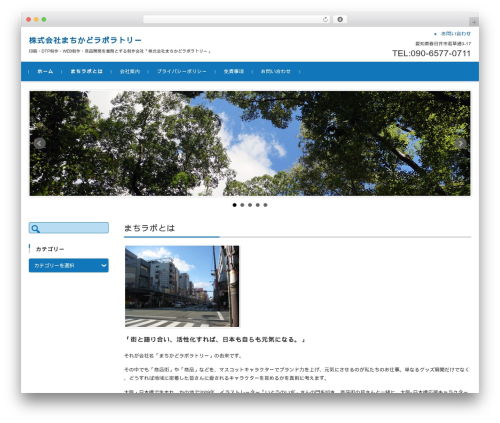The height and width of the screenshot is (423, 500).
Task: Open a new browser tab with plus button
Action: [x=474, y=22]
